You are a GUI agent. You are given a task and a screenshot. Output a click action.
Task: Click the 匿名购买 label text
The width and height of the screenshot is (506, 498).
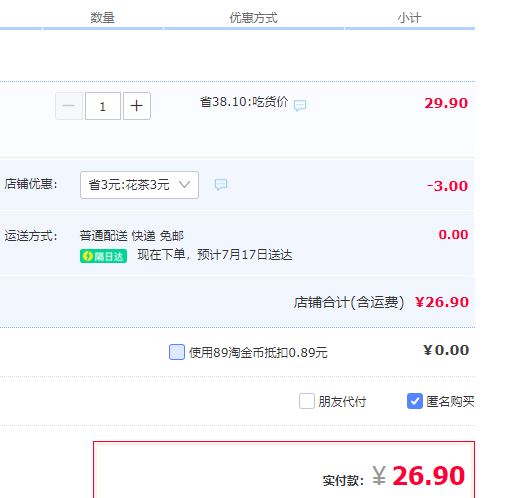(x=450, y=402)
